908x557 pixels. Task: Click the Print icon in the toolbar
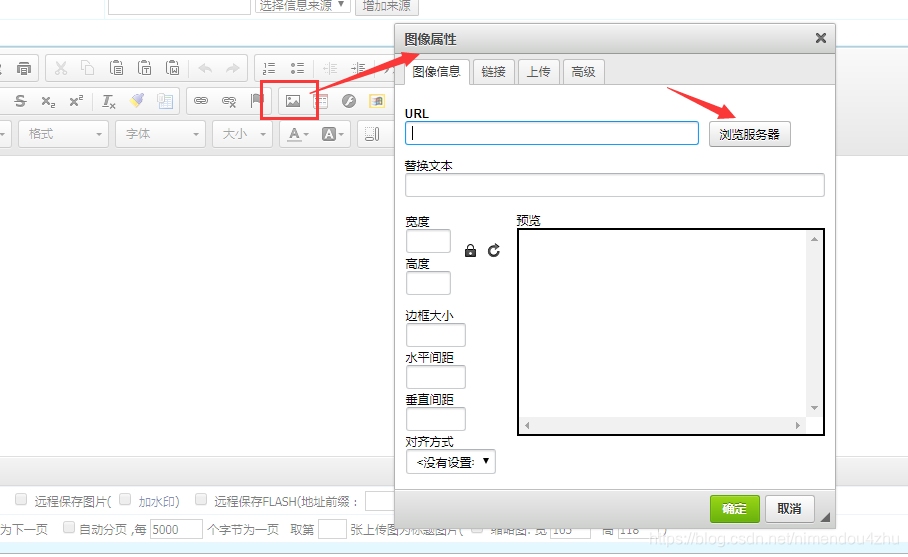coord(24,69)
